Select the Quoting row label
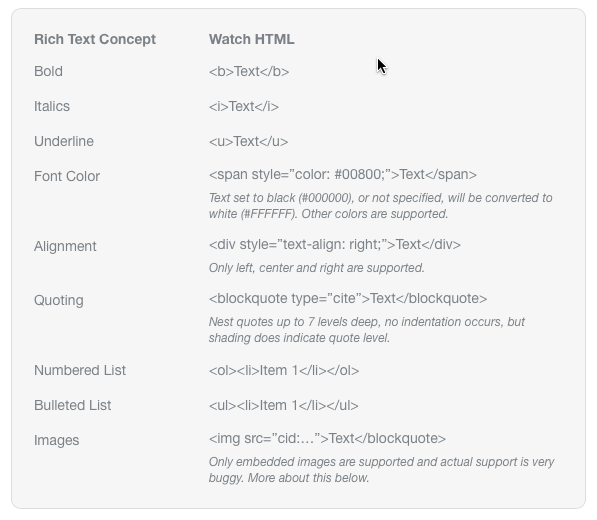This screenshot has width=597, height=520. [x=59, y=300]
